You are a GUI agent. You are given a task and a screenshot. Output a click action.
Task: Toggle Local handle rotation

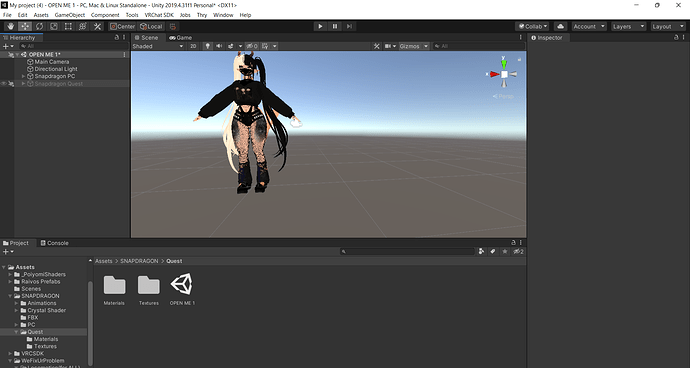coord(151,26)
